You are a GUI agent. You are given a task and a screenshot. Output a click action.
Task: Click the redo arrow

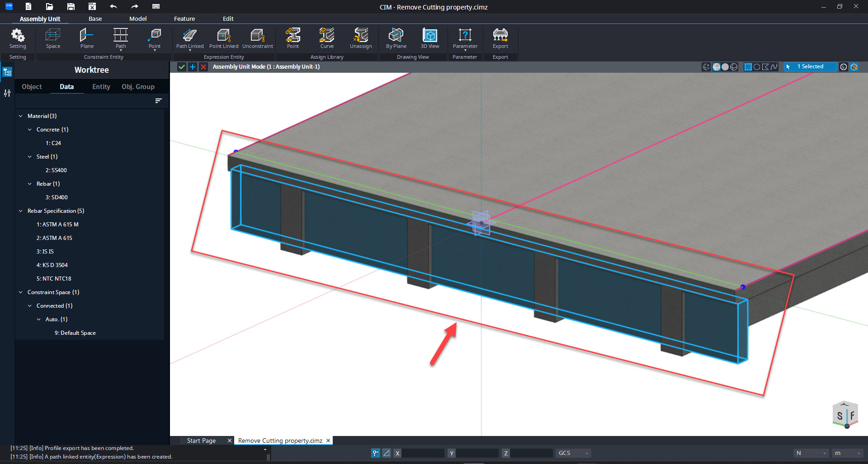pos(135,6)
